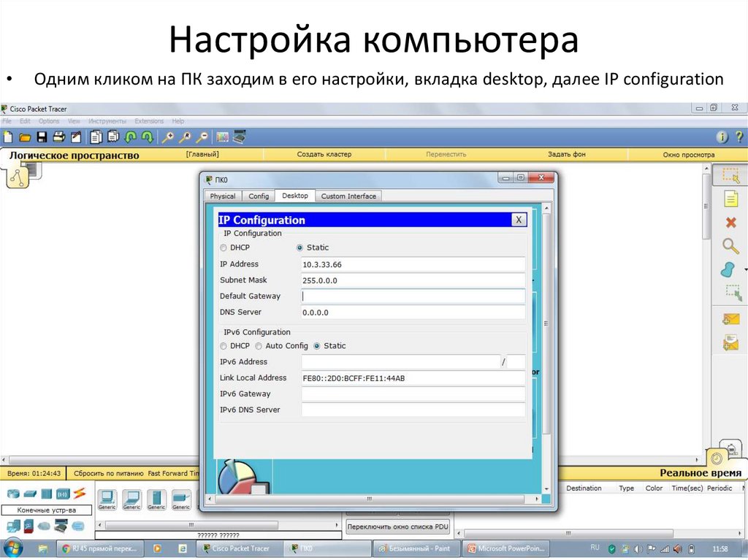Viewport: 748px width, 560px height.
Task: Click the Paste toolbar icon
Action: click(113, 137)
